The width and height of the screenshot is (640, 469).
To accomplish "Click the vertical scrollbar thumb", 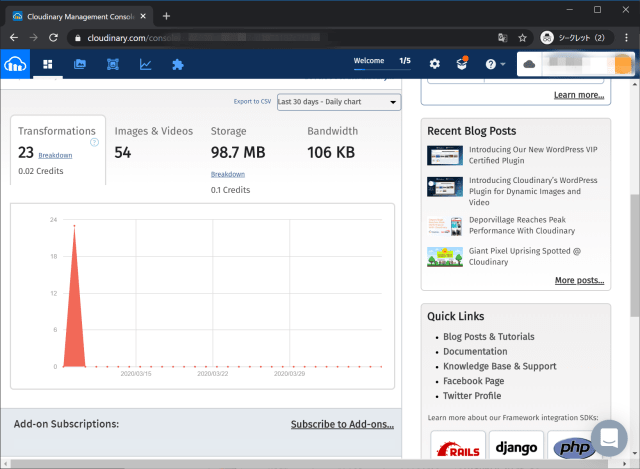I will coord(635,256).
